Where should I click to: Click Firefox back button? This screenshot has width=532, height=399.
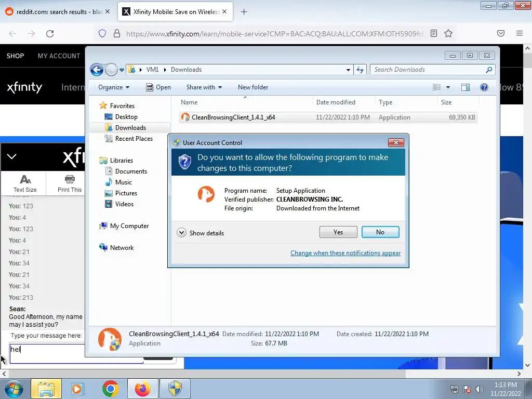click(x=12, y=34)
